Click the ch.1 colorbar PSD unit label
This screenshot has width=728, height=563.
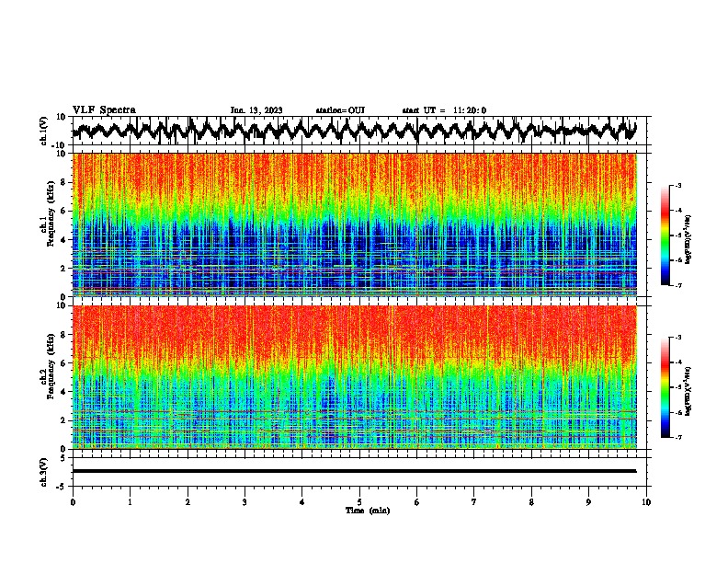click(x=688, y=239)
